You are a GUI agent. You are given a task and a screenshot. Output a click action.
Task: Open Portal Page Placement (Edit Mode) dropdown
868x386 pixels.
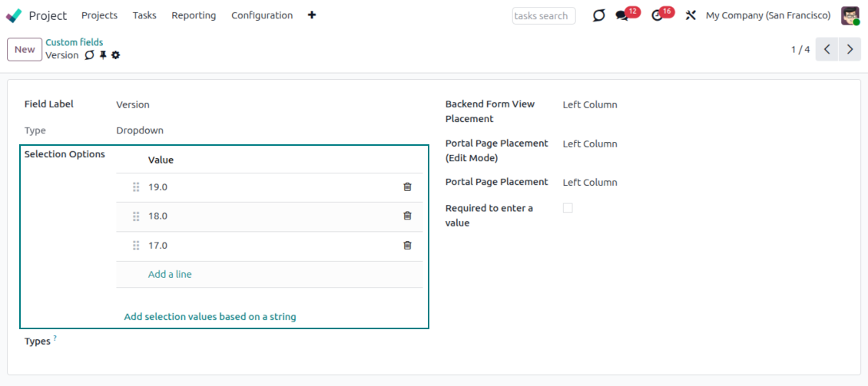click(589, 144)
